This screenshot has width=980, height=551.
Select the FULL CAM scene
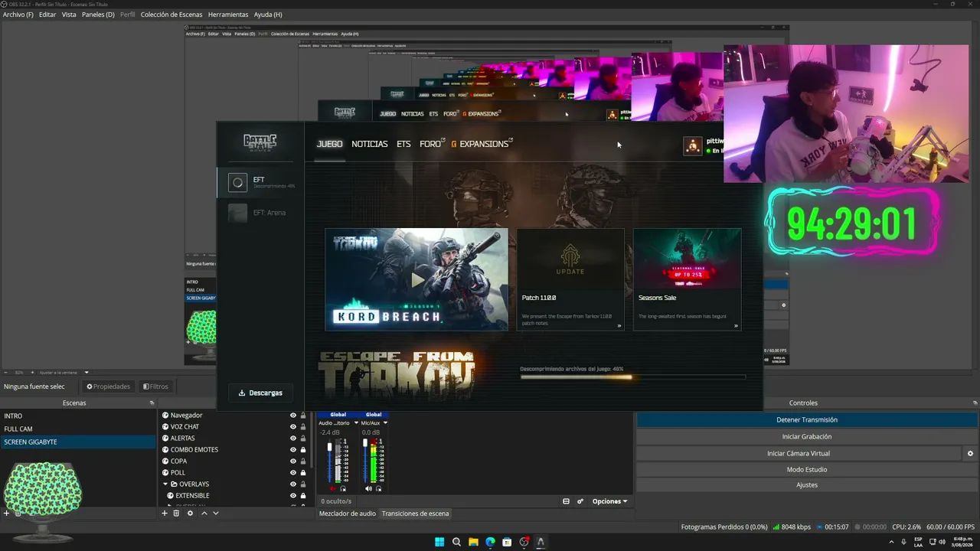(x=78, y=429)
